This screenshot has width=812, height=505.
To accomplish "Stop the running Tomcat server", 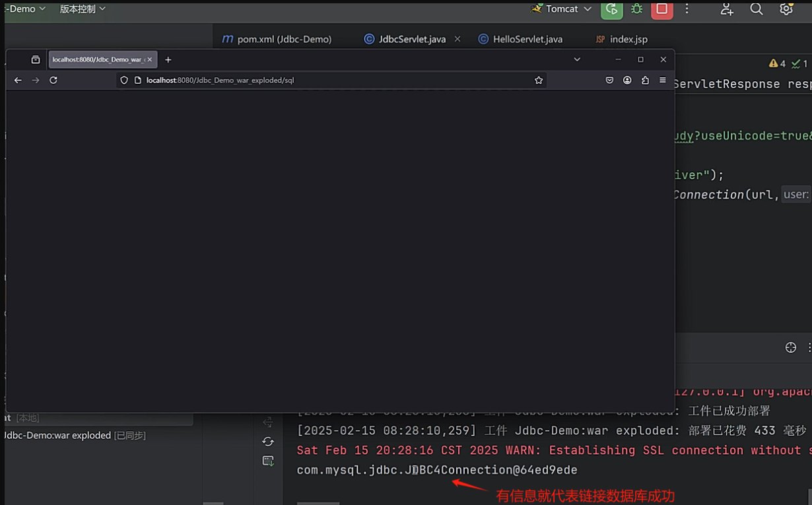I will [x=662, y=9].
